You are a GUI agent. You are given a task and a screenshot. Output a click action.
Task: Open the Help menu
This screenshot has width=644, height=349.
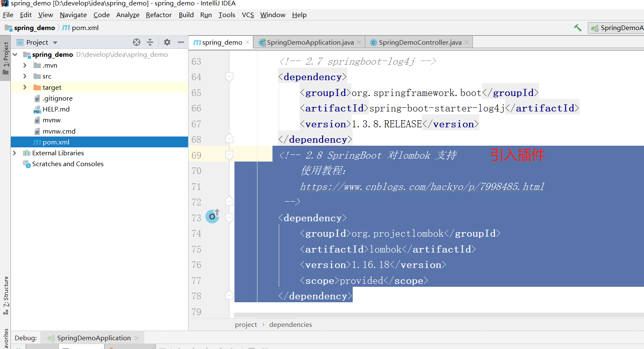[x=299, y=15]
